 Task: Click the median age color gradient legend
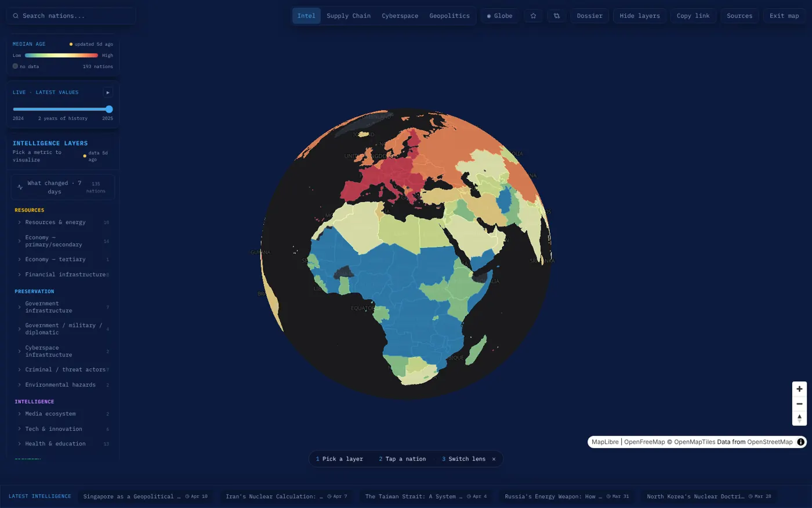[61, 56]
